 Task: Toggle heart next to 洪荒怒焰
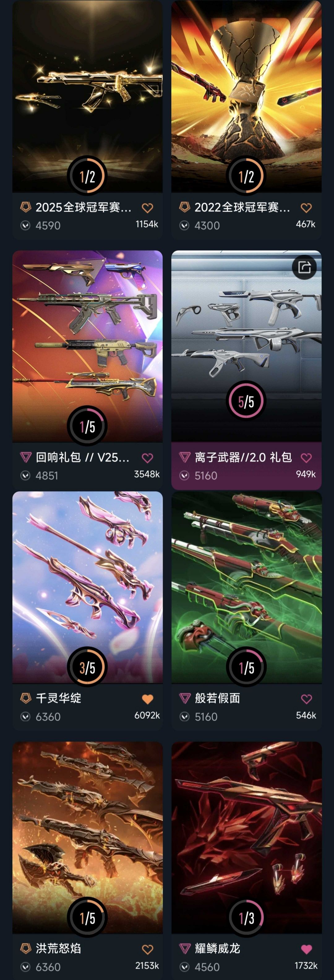[148, 949]
